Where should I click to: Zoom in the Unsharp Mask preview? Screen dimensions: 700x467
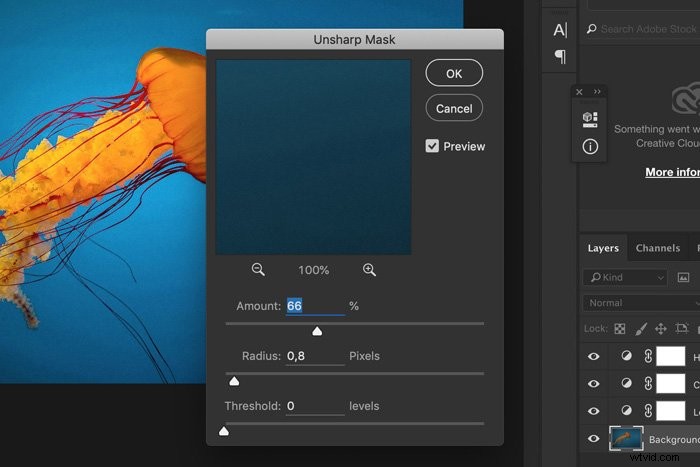(369, 270)
